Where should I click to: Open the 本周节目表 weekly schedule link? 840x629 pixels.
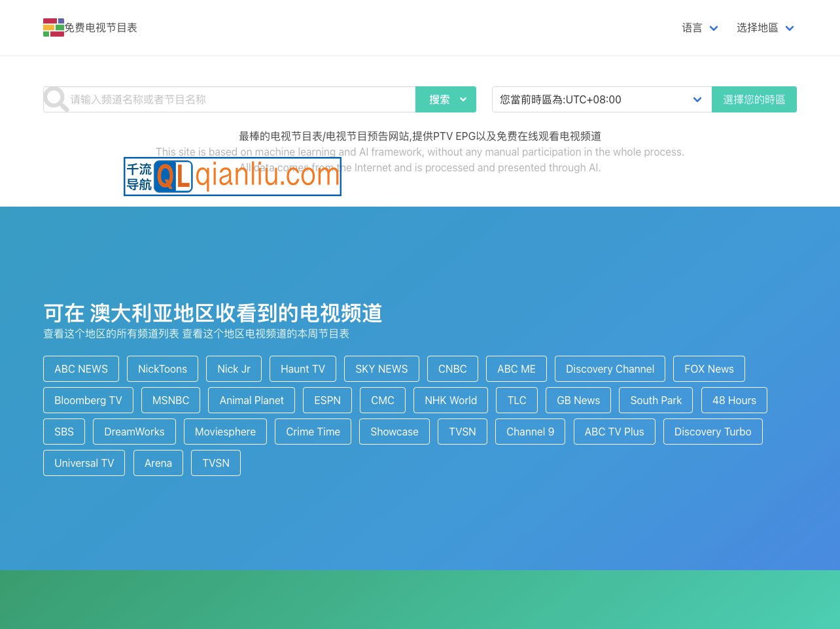point(266,333)
